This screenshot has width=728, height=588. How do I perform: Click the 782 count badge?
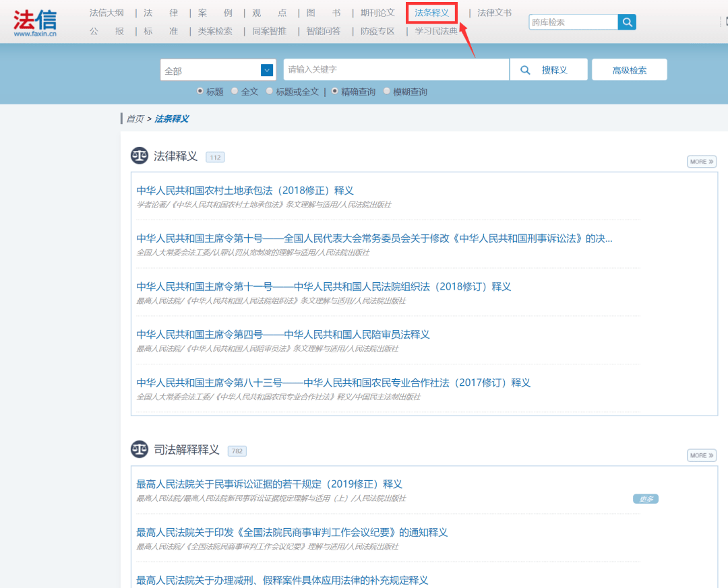237,451
